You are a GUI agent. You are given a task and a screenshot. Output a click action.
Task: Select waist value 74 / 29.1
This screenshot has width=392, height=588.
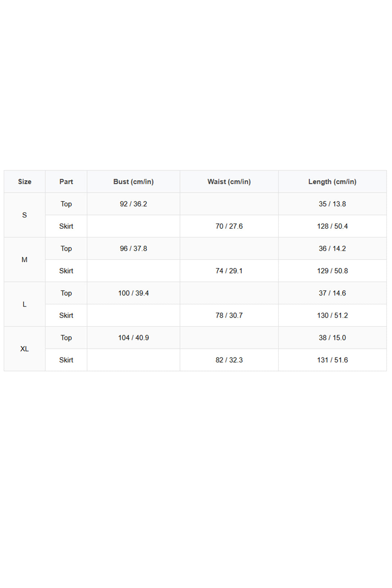(x=229, y=271)
